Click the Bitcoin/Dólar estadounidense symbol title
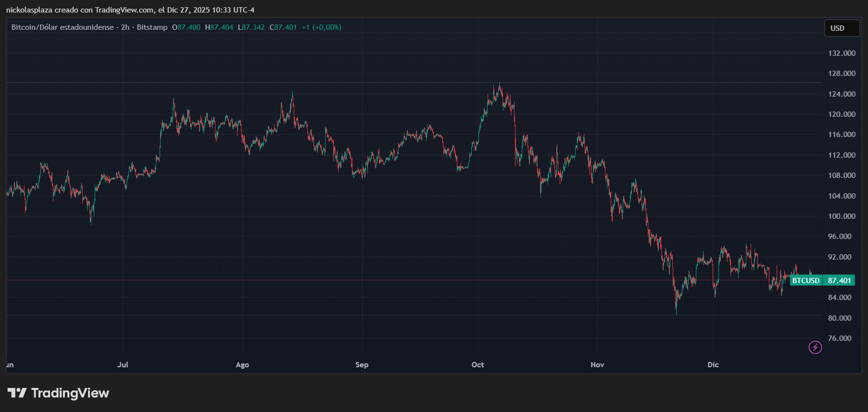 pos(63,27)
